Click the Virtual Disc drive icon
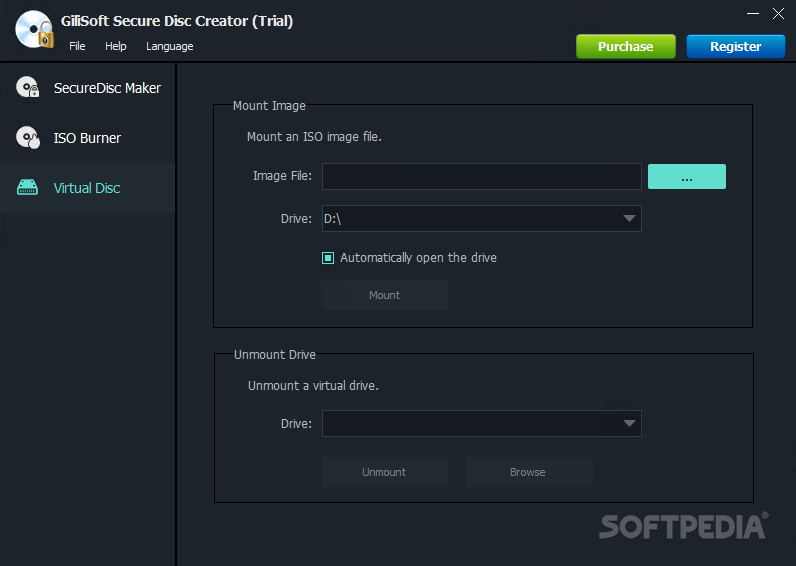 pyautogui.click(x=27, y=187)
